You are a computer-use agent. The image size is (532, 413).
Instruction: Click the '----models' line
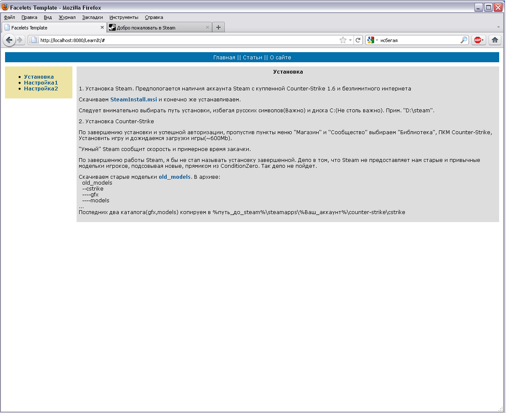(x=96, y=201)
